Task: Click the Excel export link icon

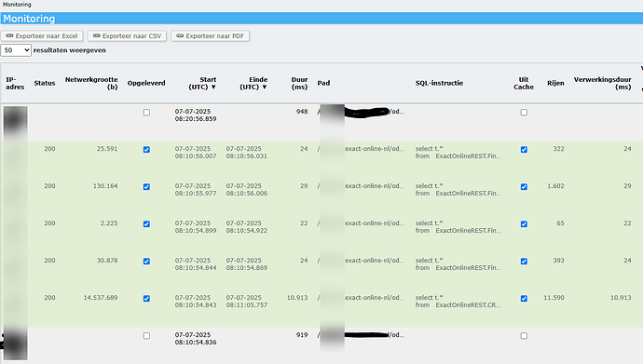Action: coord(9,36)
